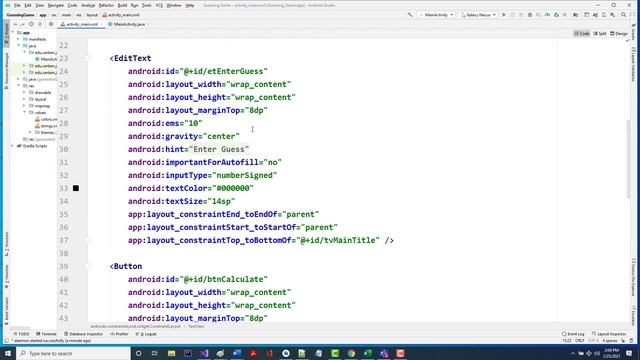The width and height of the screenshot is (640, 360).
Task: Open Galaxy Nexus device dropdown
Action: [478, 15]
